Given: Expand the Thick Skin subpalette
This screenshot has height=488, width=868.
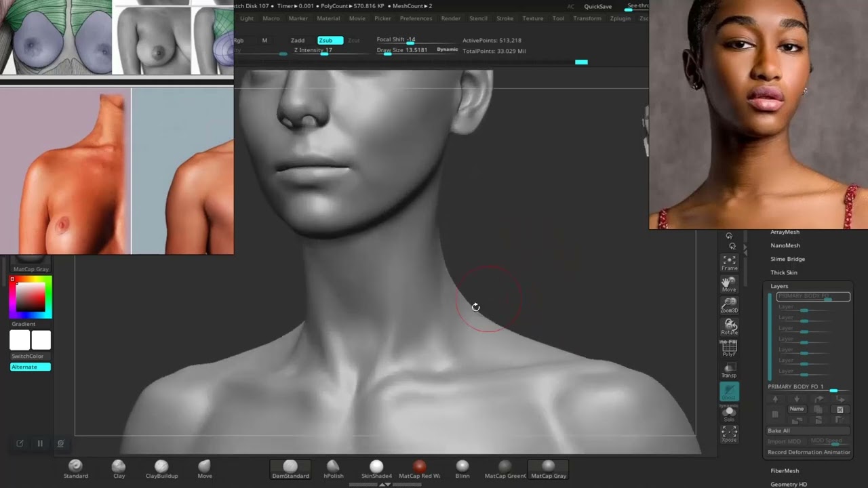Looking at the screenshot, I should click(784, 272).
